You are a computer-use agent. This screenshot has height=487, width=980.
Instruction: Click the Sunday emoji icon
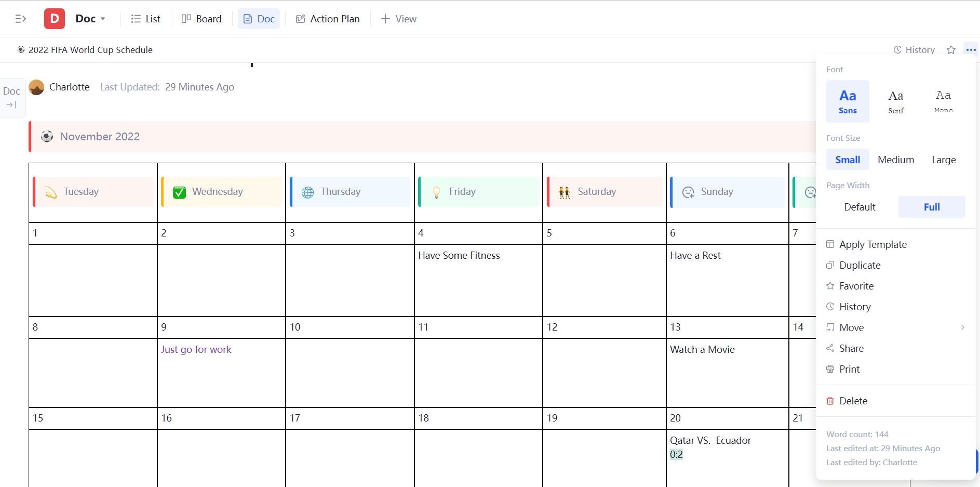(x=688, y=192)
